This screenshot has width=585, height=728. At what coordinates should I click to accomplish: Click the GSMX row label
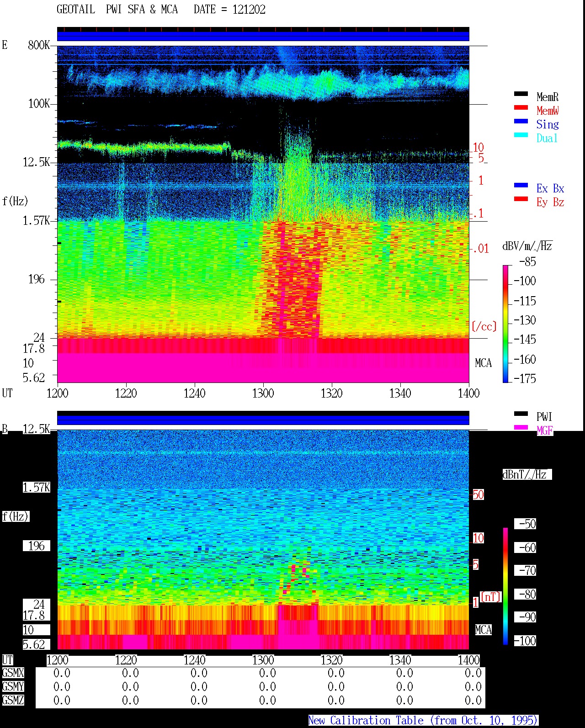pos(13,673)
